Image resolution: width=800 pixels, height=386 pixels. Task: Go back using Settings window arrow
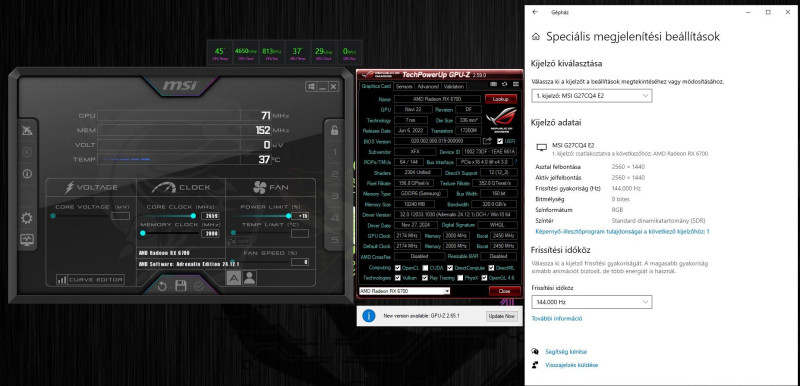(535, 12)
